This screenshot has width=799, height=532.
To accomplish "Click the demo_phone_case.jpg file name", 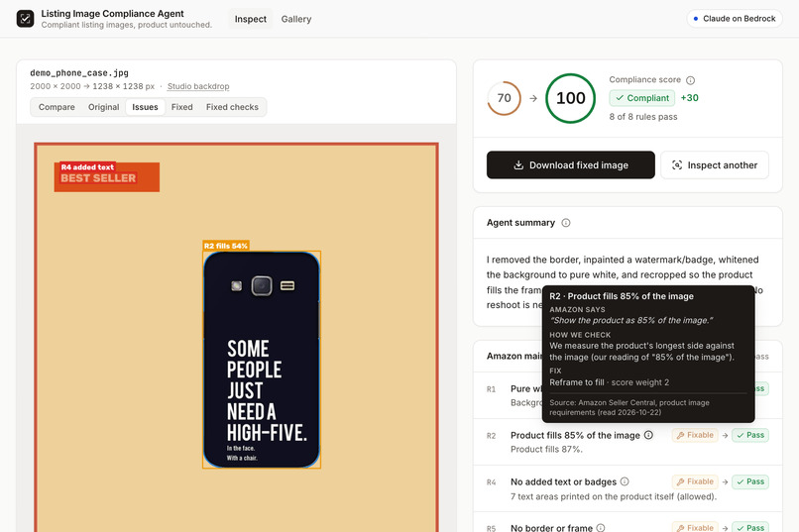I will 79,72.
